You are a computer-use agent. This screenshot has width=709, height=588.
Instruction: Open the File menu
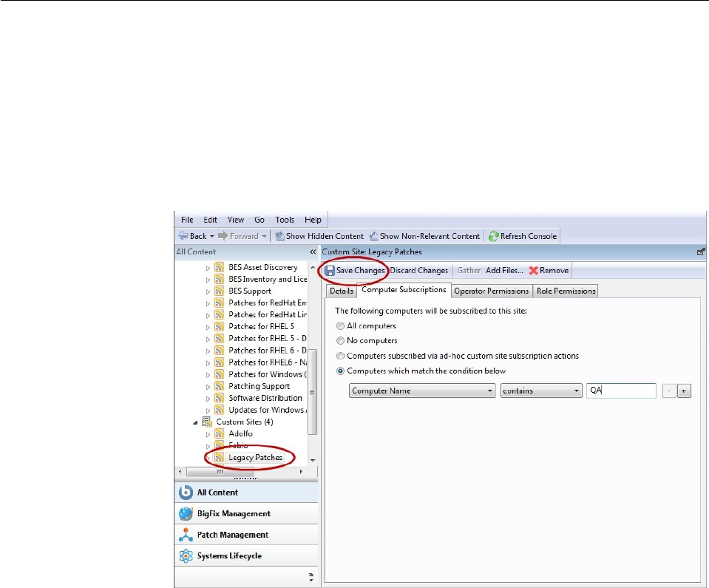coord(187,220)
